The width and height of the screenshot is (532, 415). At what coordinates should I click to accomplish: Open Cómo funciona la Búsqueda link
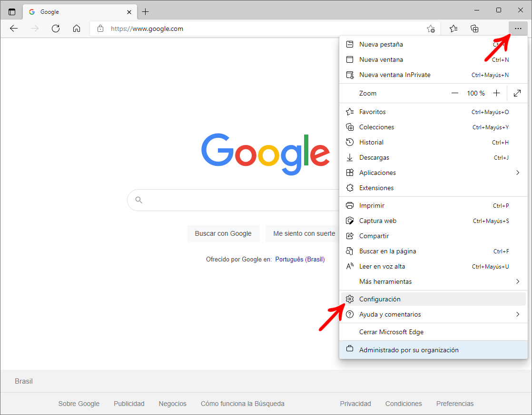pos(243,404)
